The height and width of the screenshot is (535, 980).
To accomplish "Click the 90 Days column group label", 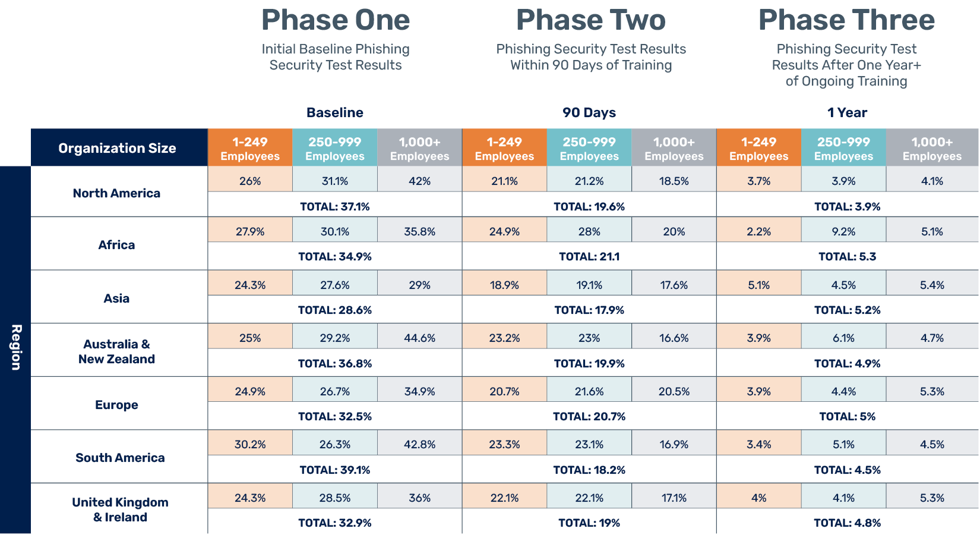I will click(x=589, y=113).
